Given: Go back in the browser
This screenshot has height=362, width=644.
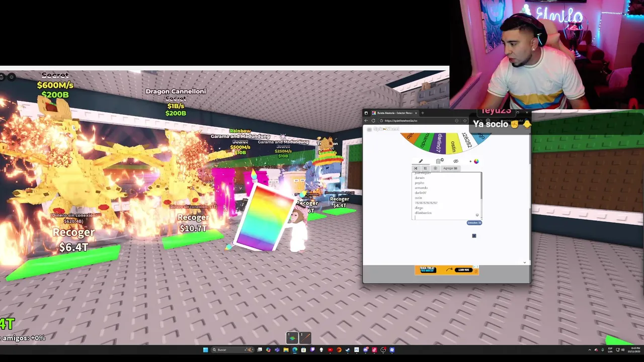Looking at the screenshot, I should coord(366,121).
